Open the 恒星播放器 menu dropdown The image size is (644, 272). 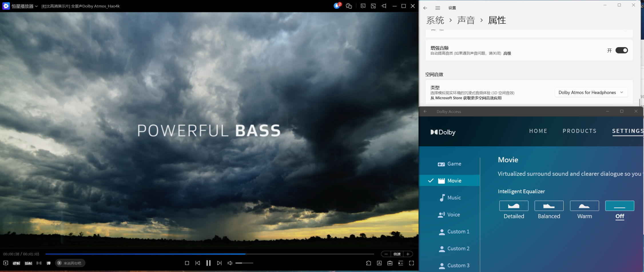[25, 6]
